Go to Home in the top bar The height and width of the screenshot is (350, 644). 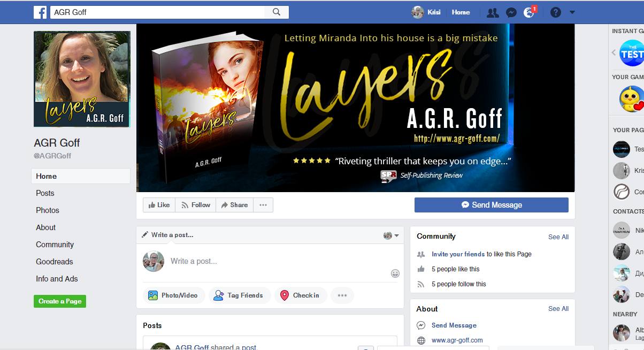click(461, 12)
